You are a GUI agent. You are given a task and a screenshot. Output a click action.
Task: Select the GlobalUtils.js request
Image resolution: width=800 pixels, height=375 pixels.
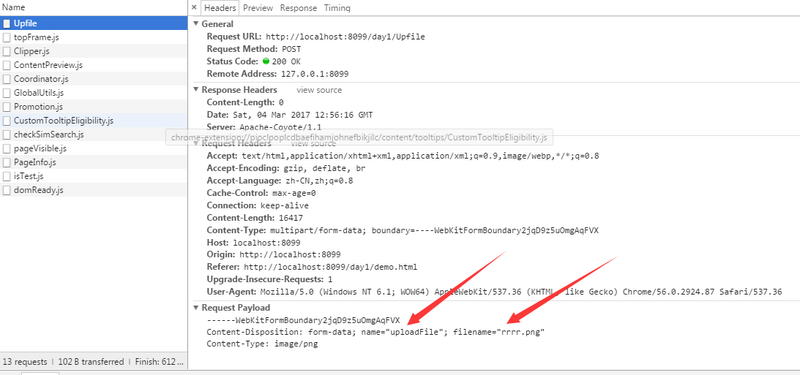point(93,93)
